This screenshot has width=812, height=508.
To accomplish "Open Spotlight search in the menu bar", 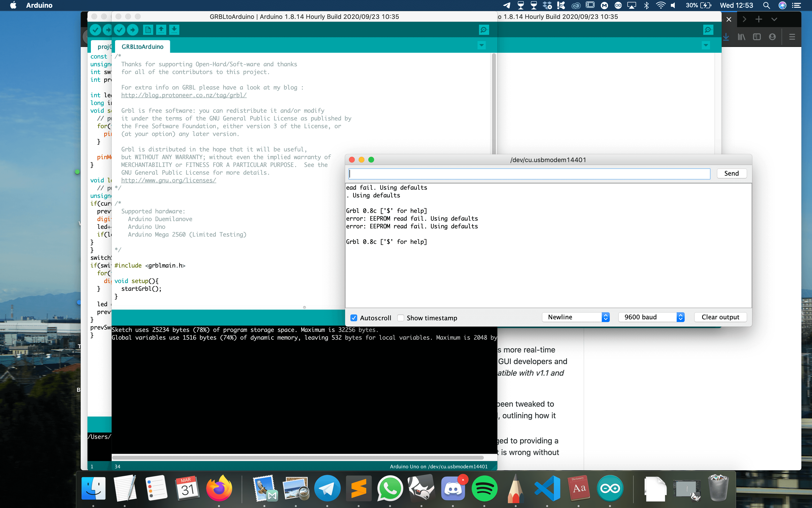I will pyautogui.click(x=766, y=5).
